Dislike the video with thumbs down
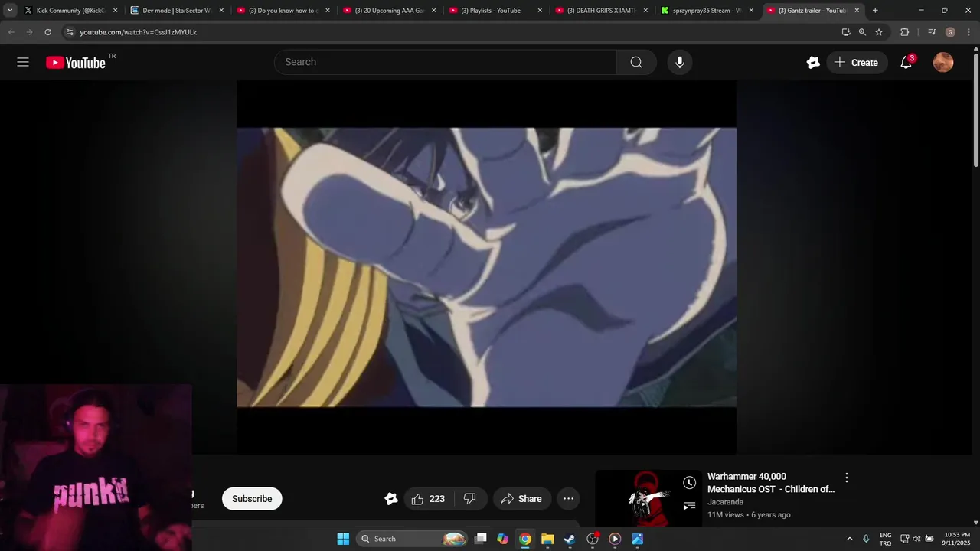 click(x=469, y=499)
